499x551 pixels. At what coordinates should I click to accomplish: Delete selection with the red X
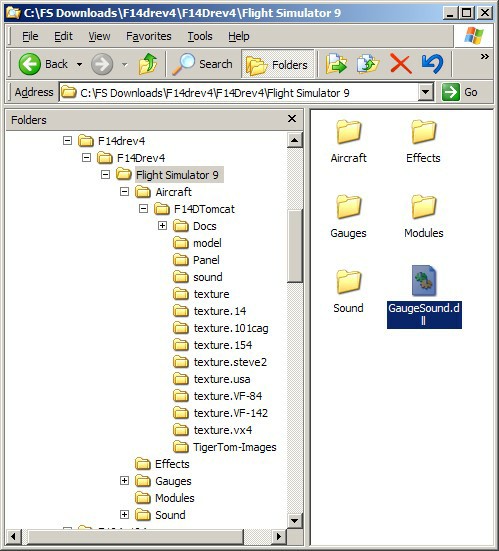pos(401,64)
